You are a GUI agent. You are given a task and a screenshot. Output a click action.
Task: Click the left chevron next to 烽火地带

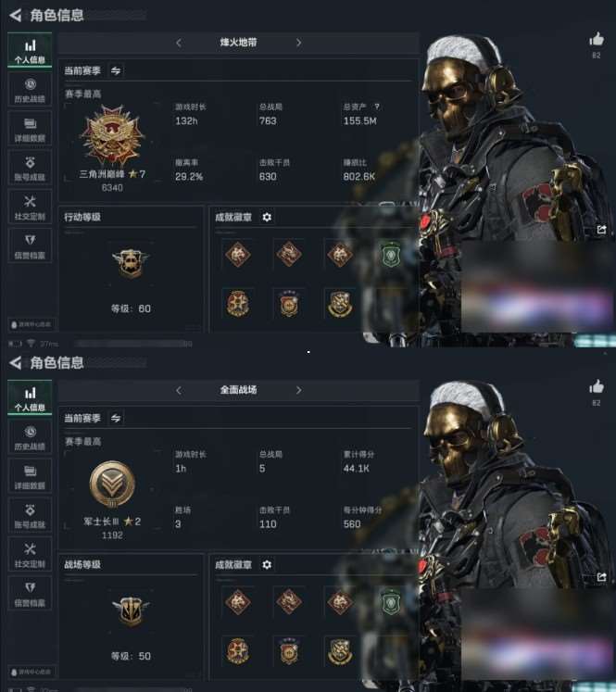(x=179, y=43)
